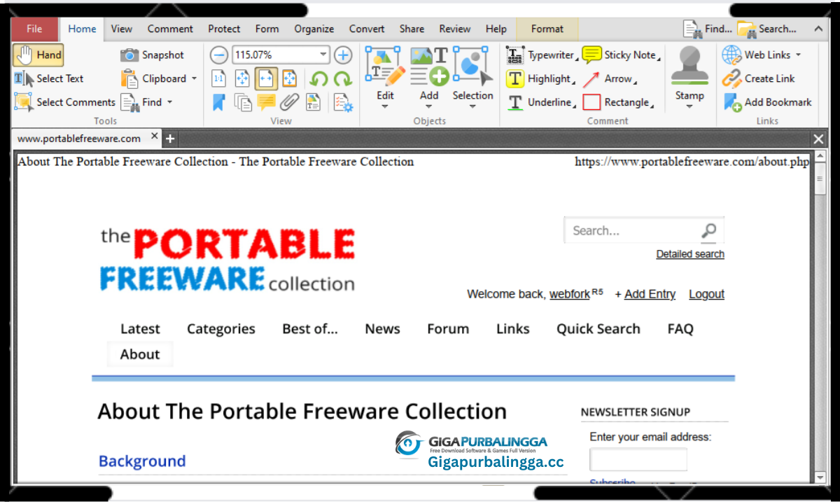840x504 pixels.
Task: Switch to the Organize ribbon tab
Action: (x=314, y=29)
